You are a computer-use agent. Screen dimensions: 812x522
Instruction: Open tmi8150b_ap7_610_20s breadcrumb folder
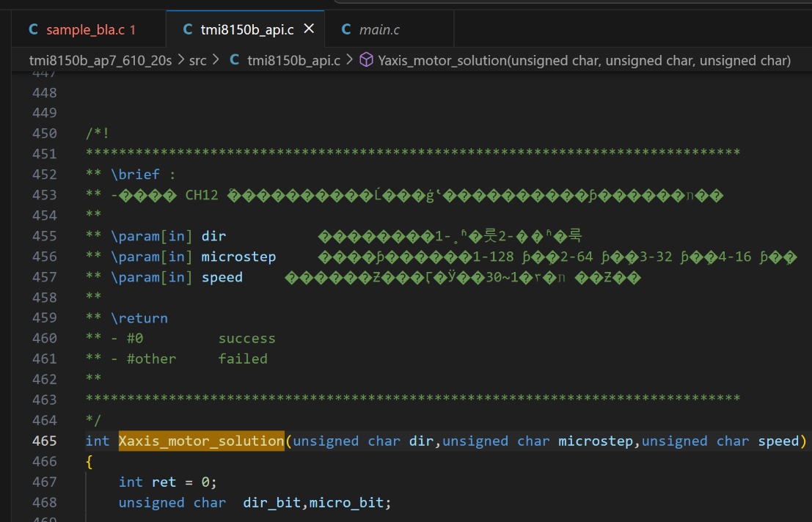point(100,61)
